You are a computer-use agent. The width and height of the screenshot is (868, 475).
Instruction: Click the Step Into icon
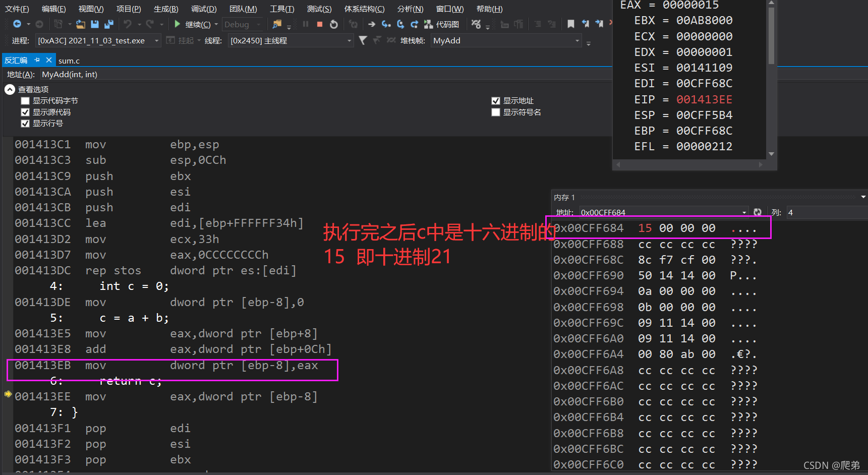tap(386, 24)
